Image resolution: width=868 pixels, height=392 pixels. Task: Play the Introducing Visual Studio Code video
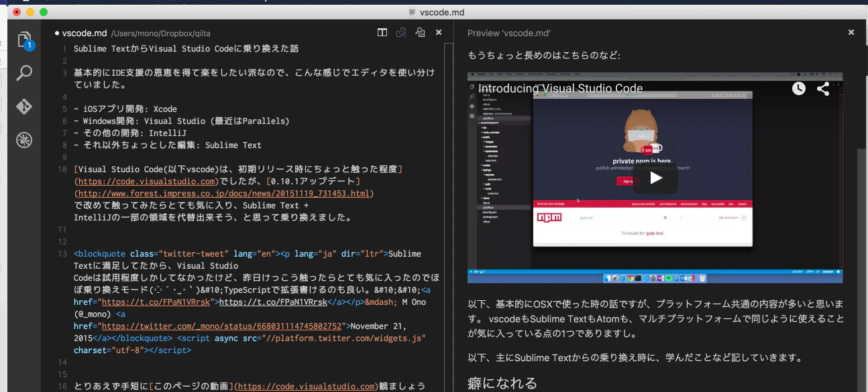pyautogui.click(x=655, y=178)
